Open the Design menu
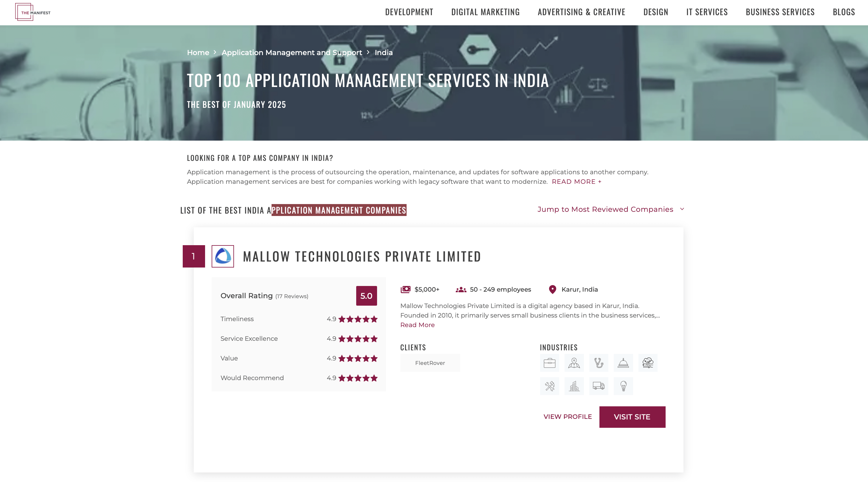 point(656,12)
